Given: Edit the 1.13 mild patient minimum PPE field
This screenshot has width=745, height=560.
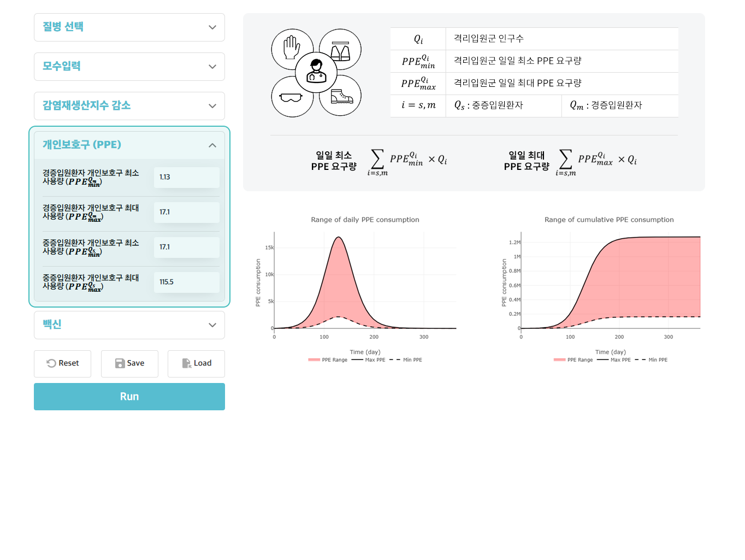Looking at the screenshot, I should click(x=187, y=178).
